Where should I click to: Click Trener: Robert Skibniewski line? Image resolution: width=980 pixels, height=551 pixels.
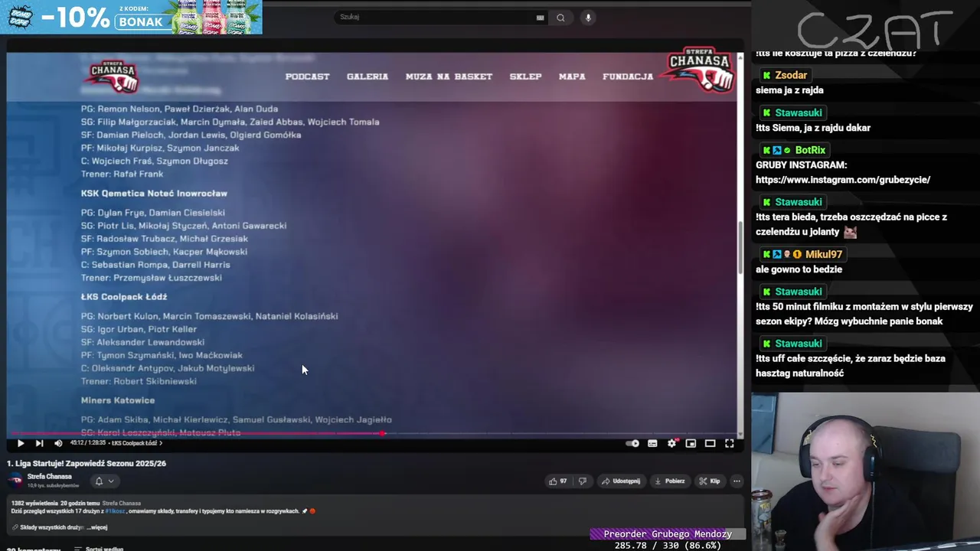[x=139, y=381]
